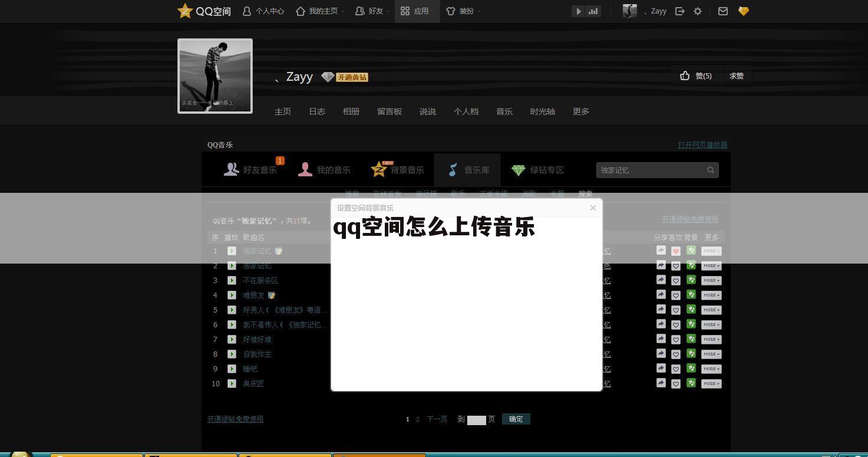Image resolution: width=868 pixels, height=457 pixels.
Task: Like the song 不在服务区
Action: [676, 281]
